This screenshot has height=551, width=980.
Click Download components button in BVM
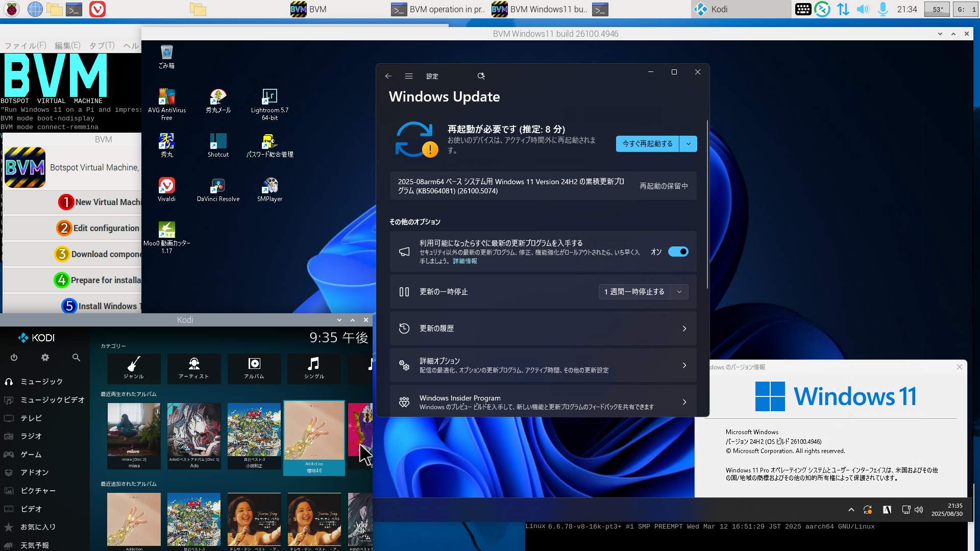72,254
